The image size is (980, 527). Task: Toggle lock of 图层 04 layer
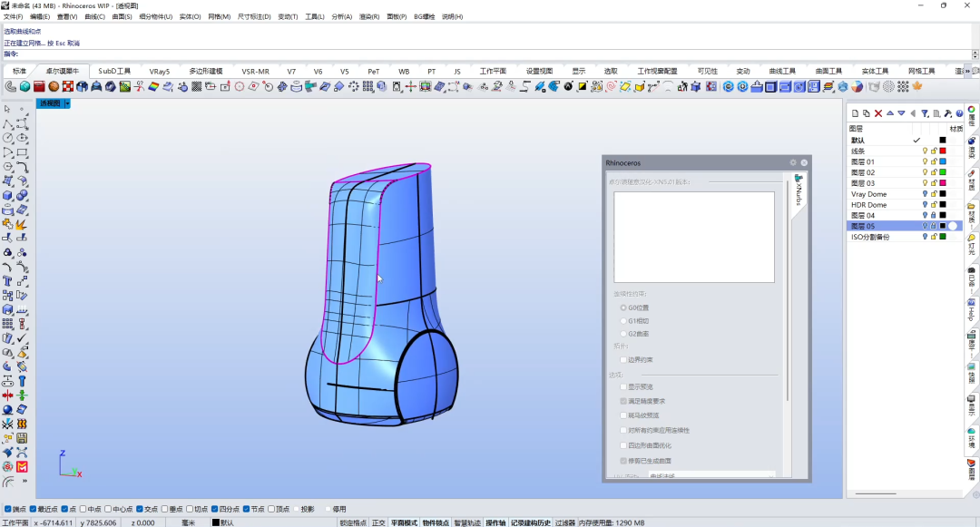point(934,215)
